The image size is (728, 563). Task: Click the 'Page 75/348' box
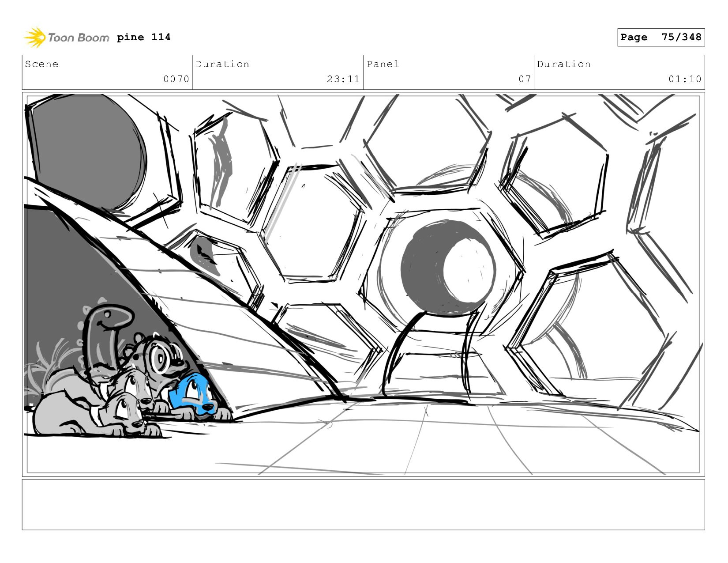point(660,37)
